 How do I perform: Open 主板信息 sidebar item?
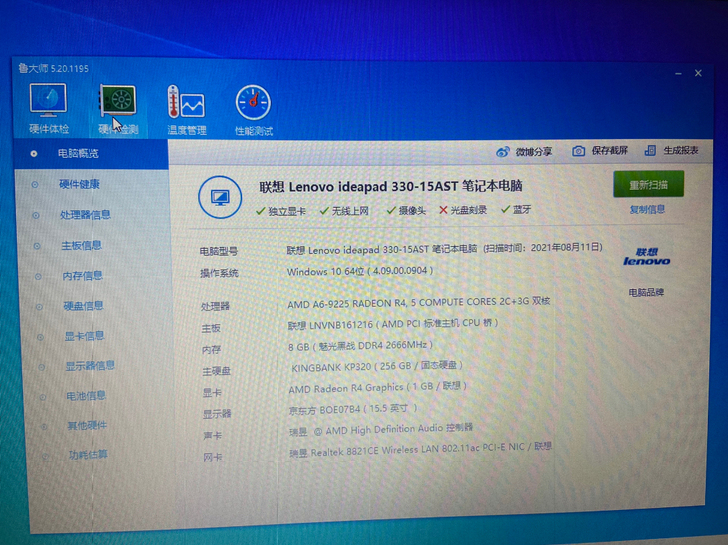(82, 246)
